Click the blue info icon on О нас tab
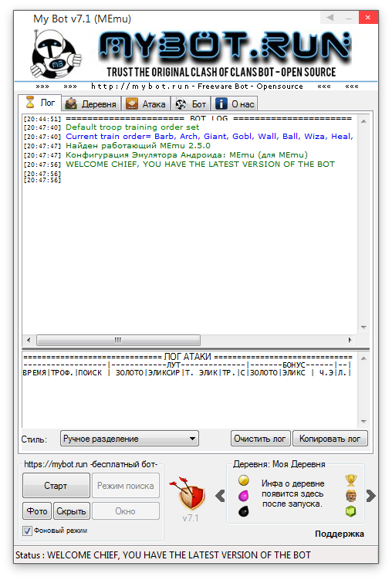This screenshot has height=580, width=392. click(221, 103)
